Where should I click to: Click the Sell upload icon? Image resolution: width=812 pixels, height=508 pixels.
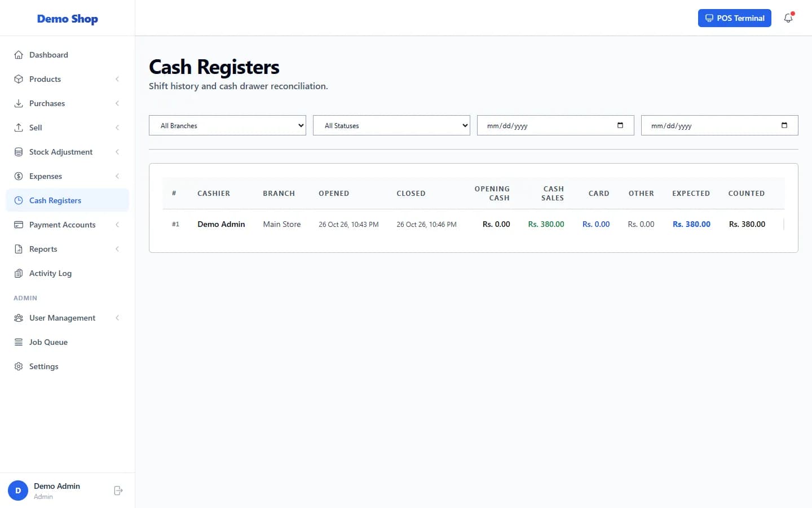click(19, 128)
